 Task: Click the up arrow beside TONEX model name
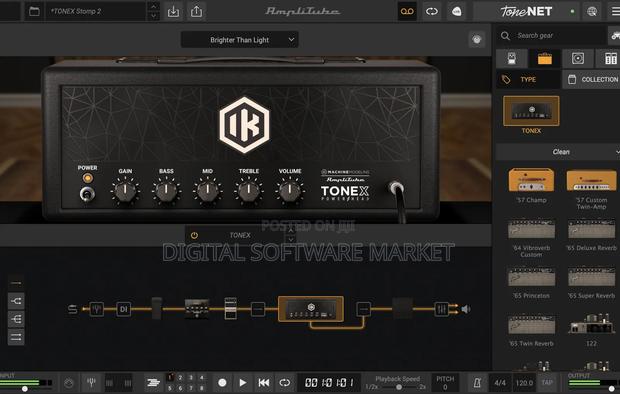tap(291, 230)
